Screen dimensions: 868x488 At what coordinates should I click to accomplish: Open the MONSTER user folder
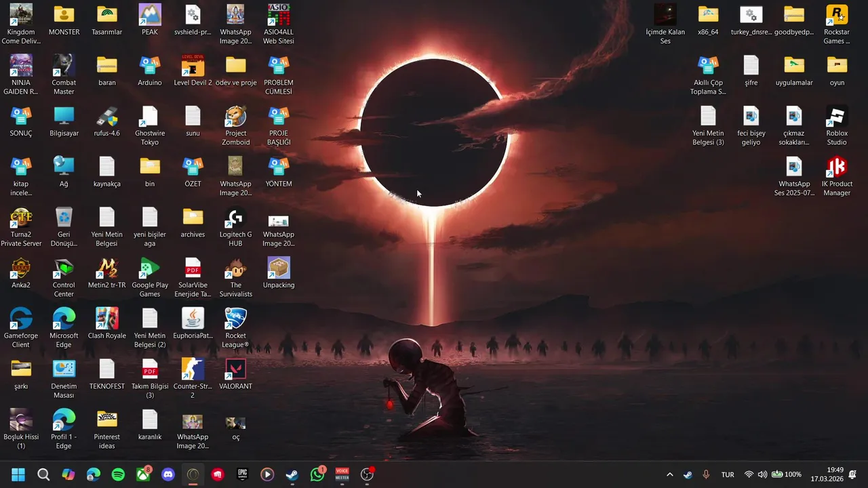[x=64, y=20]
